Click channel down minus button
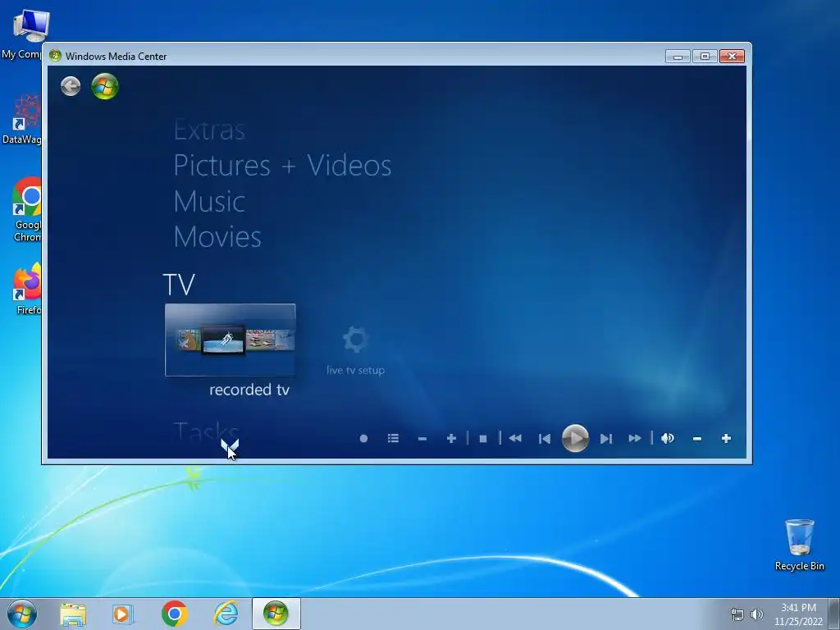 [422, 439]
